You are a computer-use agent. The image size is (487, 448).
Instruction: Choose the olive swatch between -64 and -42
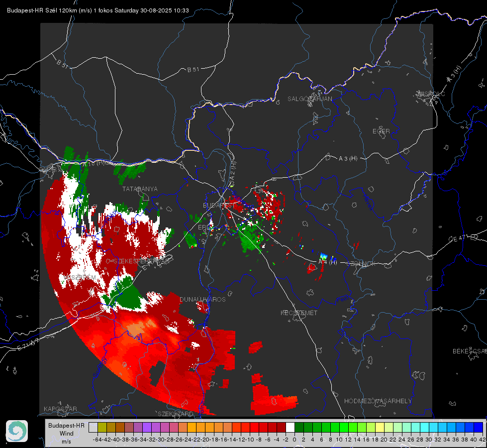click(x=102, y=427)
